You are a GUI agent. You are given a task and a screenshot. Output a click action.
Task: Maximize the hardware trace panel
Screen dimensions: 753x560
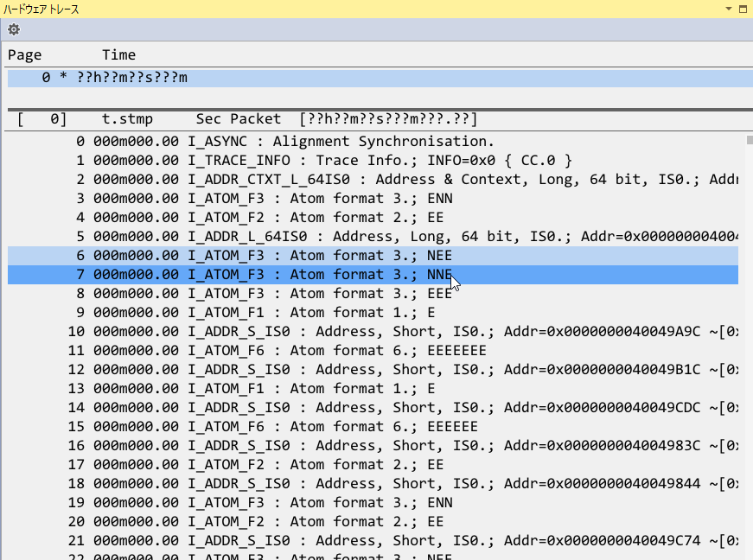pos(743,9)
